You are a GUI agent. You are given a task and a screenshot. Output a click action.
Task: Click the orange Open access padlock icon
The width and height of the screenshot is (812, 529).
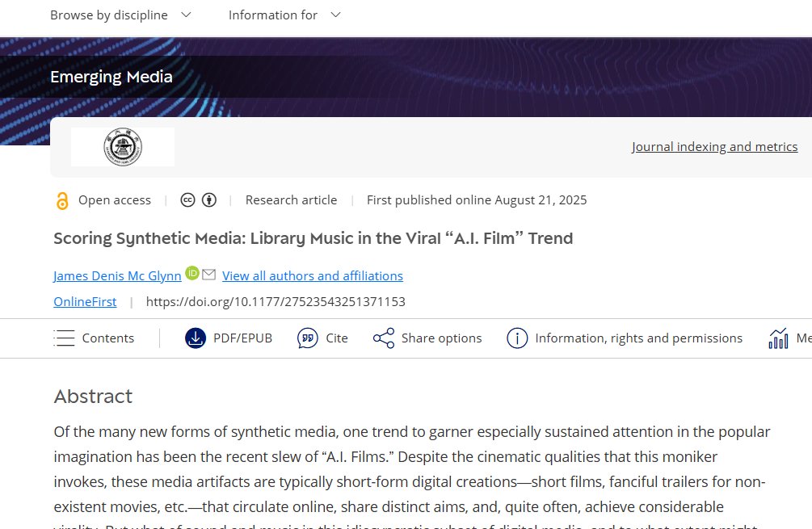click(x=62, y=199)
